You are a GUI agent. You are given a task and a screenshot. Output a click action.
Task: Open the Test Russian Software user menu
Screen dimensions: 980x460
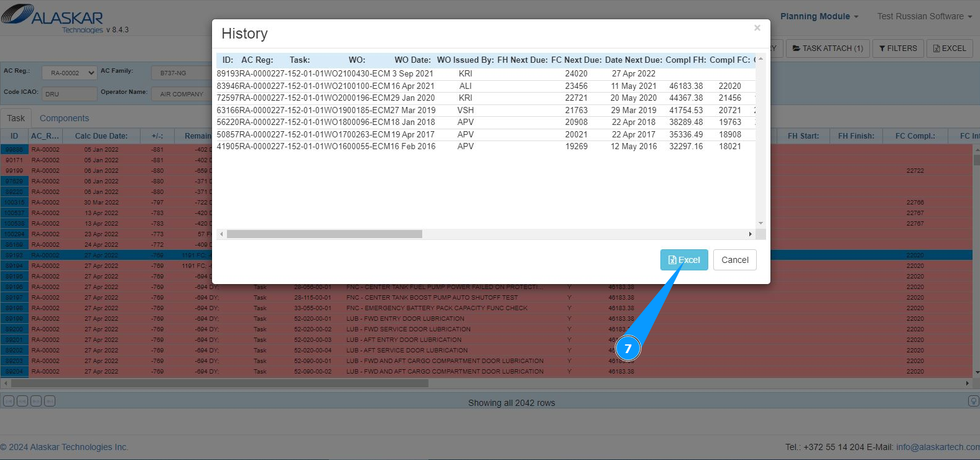[x=924, y=16]
